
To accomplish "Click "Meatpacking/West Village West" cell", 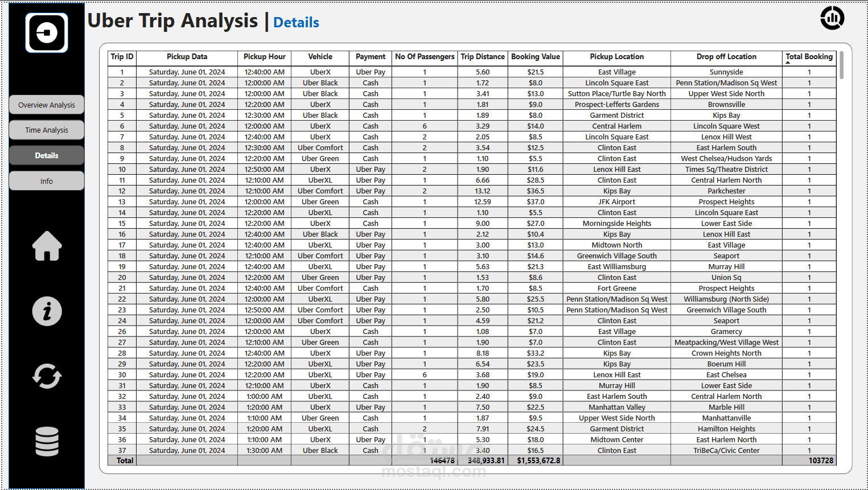I will click(726, 343).
